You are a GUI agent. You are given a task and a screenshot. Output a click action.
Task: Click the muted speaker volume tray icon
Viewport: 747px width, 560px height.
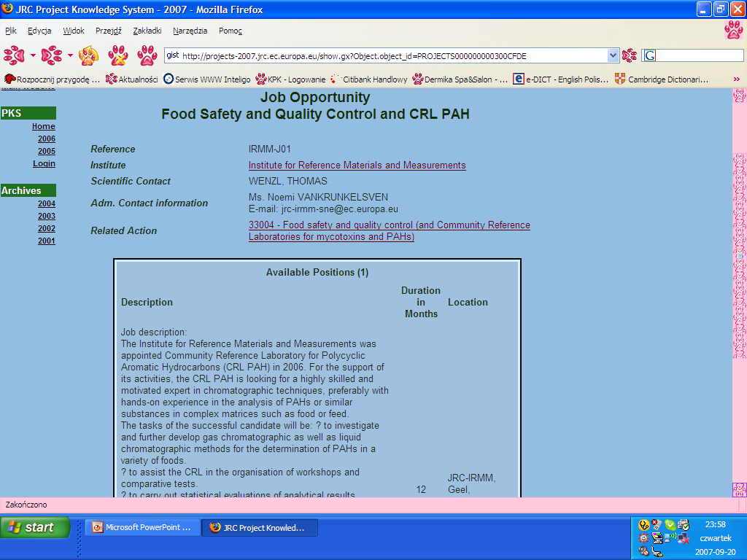(643, 551)
